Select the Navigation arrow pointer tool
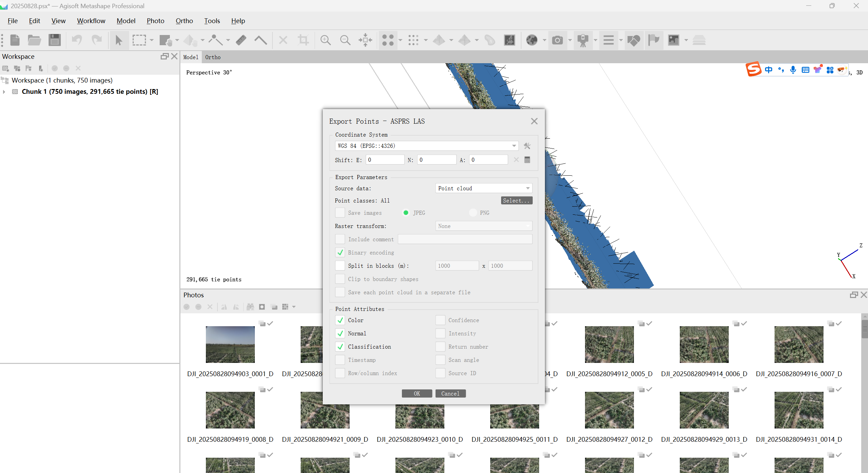 (x=119, y=40)
